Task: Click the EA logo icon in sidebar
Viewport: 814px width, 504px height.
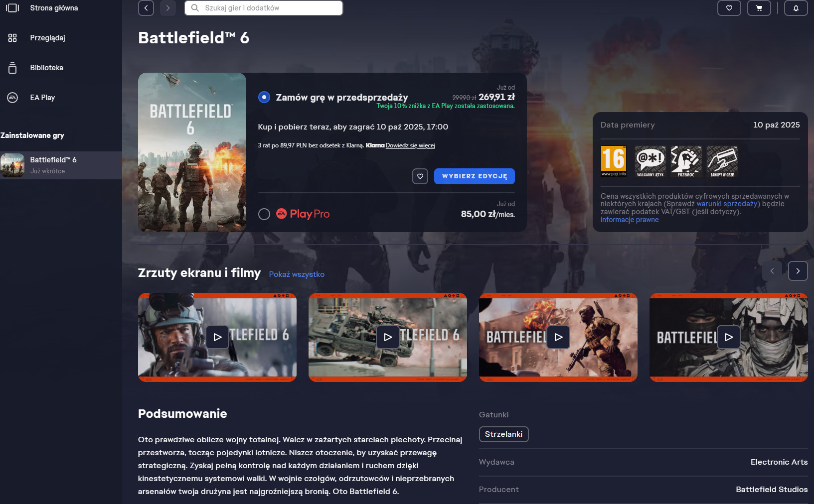Action: (x=12, y=98)
